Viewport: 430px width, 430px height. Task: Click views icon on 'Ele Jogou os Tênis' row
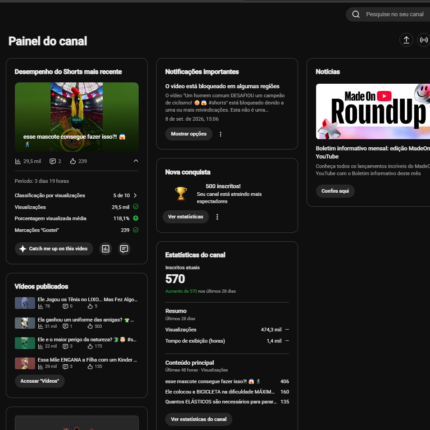[40, 306]
